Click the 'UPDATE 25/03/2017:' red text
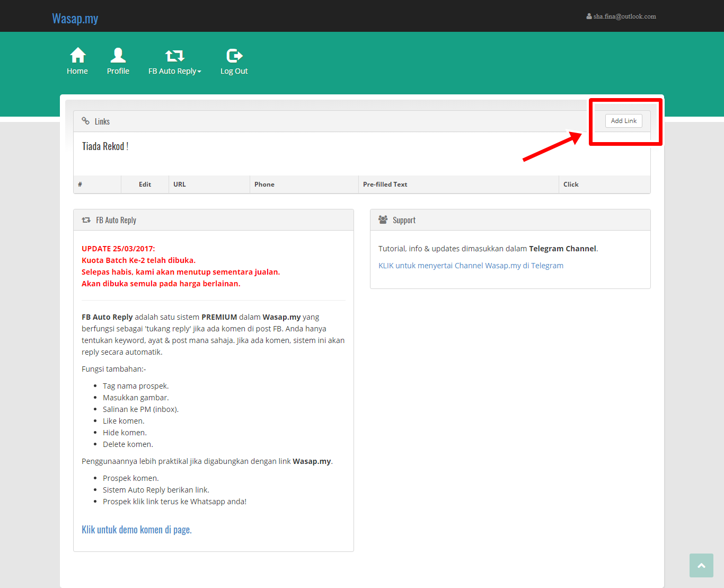Image resolution: width=724 pixels, height=588 pixels. pyautogui.click(x=118, y=249)
